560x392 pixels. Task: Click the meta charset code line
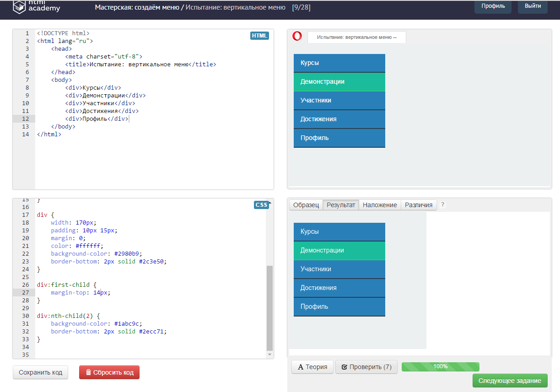(103, 57)
